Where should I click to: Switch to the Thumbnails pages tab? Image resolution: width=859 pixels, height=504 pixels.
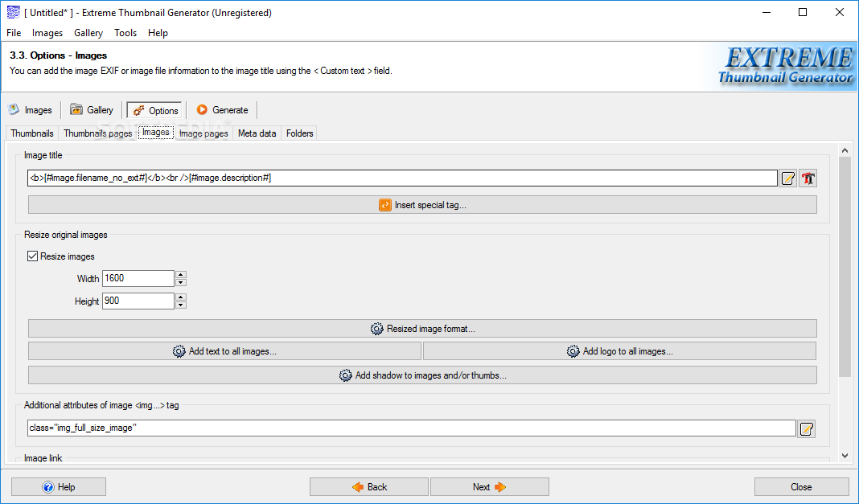pyautogui.click(x=97, y=133)
